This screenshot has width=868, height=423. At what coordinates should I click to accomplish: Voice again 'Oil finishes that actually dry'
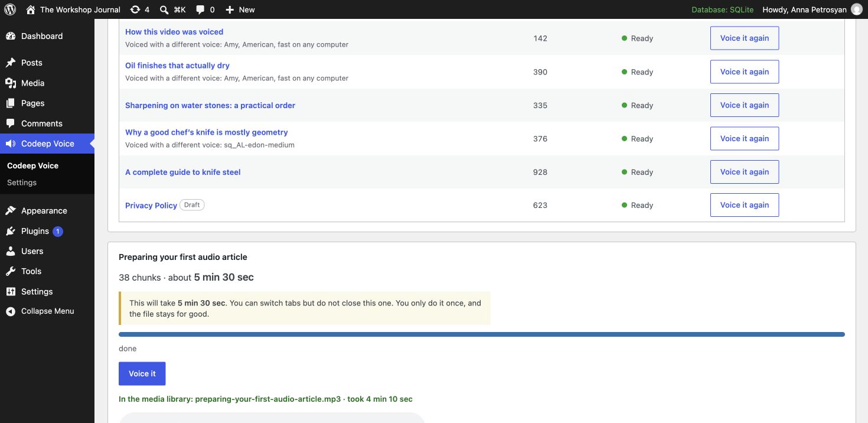(x=744, y=71)
